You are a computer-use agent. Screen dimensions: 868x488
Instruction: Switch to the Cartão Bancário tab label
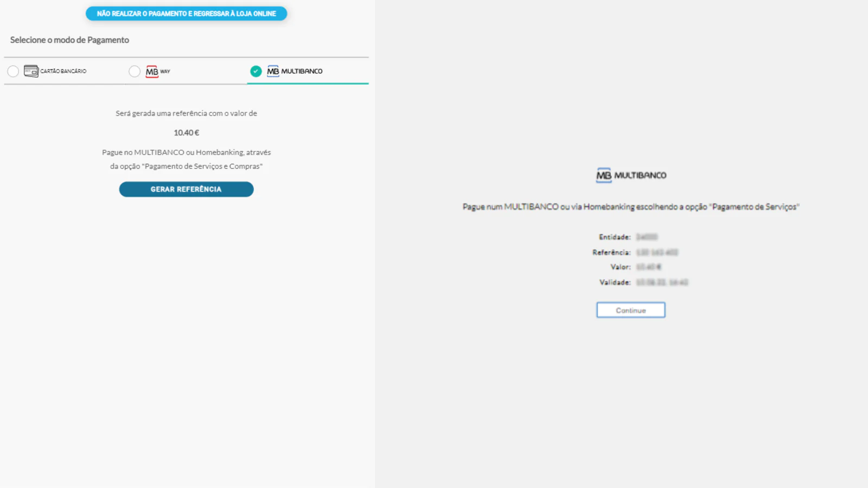[63, 71]
